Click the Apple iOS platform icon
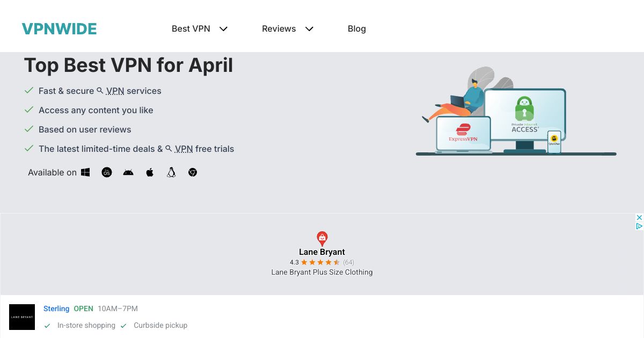 tap(150, 172)
